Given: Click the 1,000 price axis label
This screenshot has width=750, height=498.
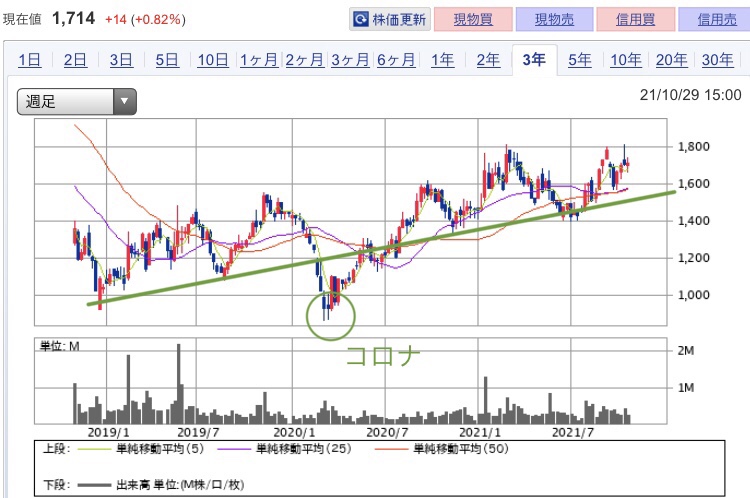Looking at the screenshot, I should [x=694, y=295].
